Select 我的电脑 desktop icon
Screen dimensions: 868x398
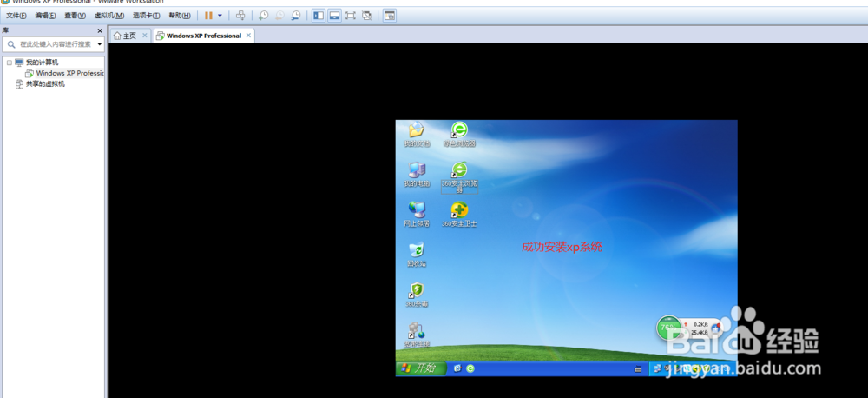[417, 175]
